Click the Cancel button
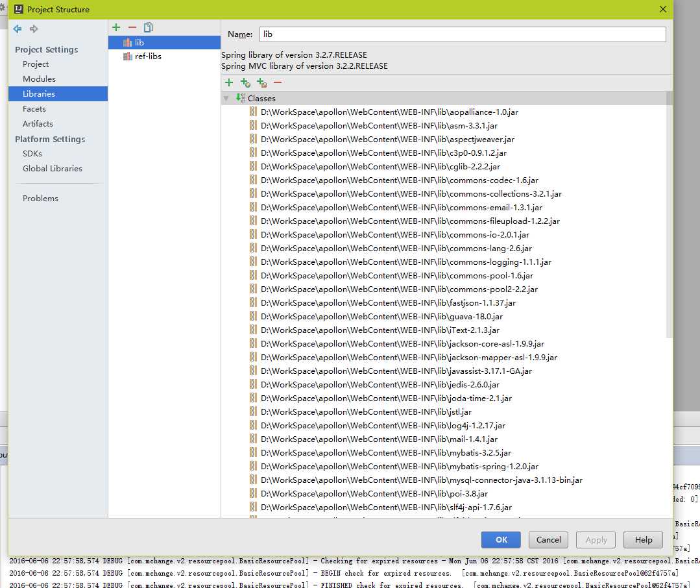 (x=548, y=540)
